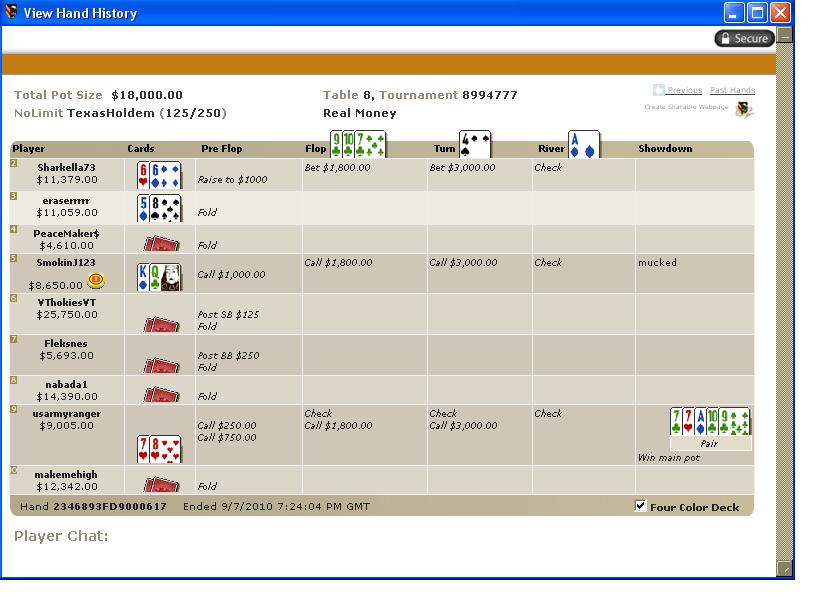Click the flop cards in the header
This screenshot has height=615, width=820.
(358, 144)
